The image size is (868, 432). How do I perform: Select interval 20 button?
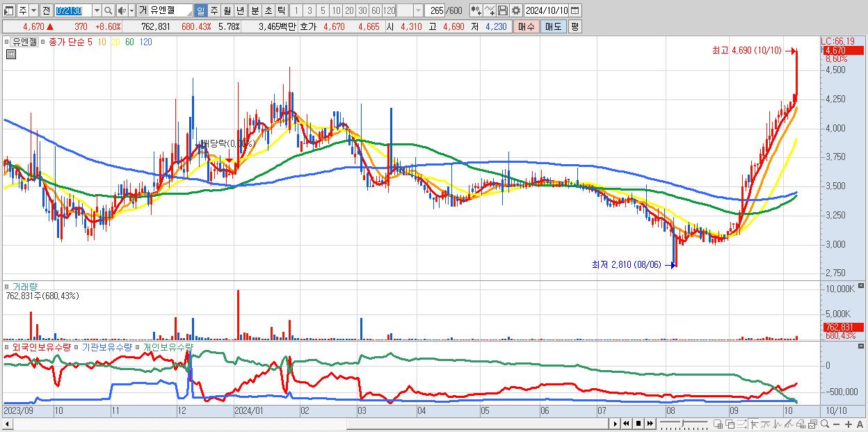[x=349, y=10]
